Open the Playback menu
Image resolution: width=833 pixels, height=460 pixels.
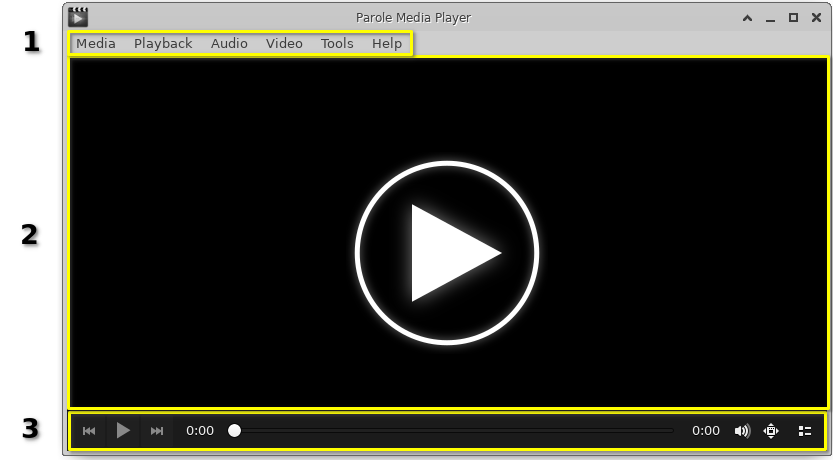click(x=163, y=44)
